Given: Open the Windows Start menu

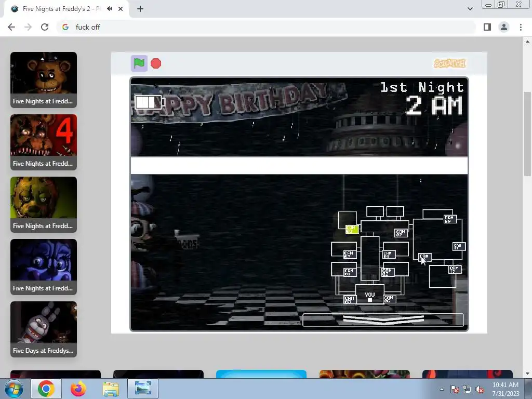Looking at the screenshot, I should (x=14, y=389).
